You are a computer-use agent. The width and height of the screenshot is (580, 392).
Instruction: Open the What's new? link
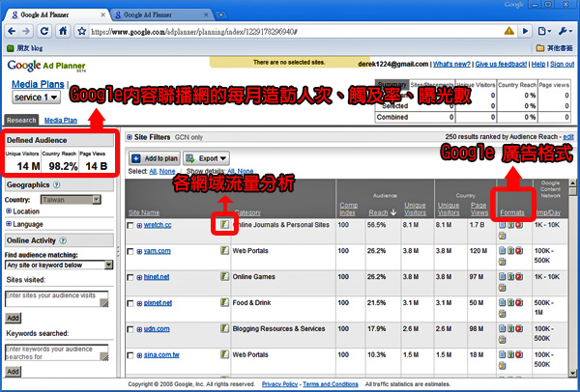451,65
